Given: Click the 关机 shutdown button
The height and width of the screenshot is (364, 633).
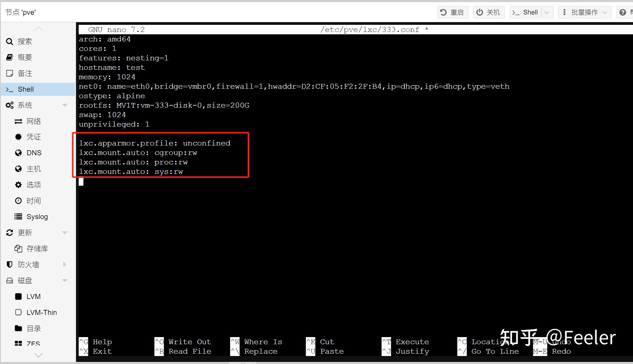Looking at the screenshot, I should point(488,12).
